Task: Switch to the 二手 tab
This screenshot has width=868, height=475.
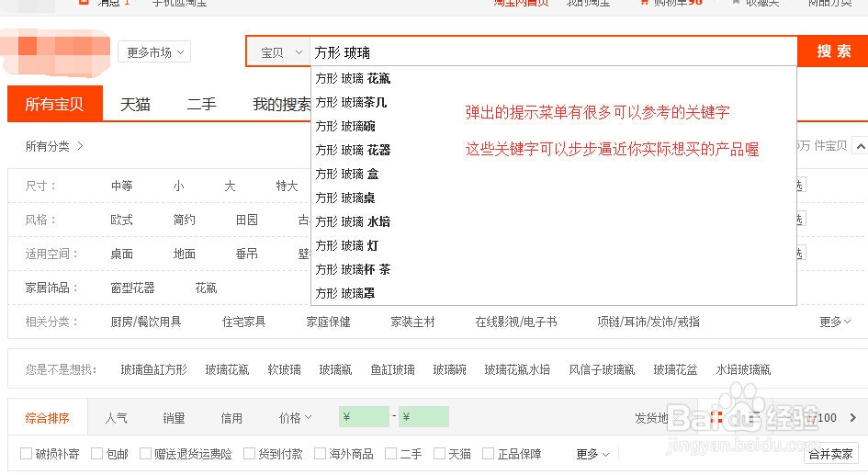Action: pyautogui.click(x=201, y=104)
